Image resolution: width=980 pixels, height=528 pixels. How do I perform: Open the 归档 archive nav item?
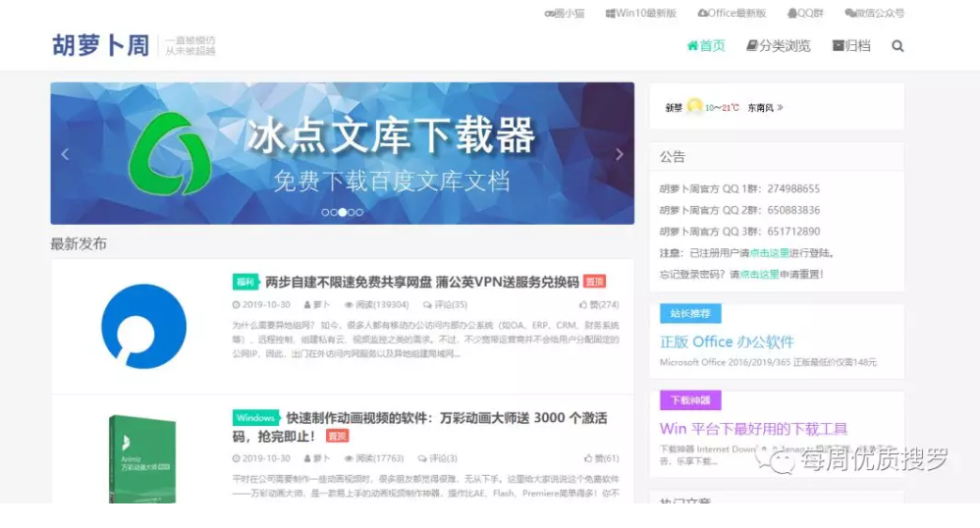pyautogui.click(x=851, y=45)
